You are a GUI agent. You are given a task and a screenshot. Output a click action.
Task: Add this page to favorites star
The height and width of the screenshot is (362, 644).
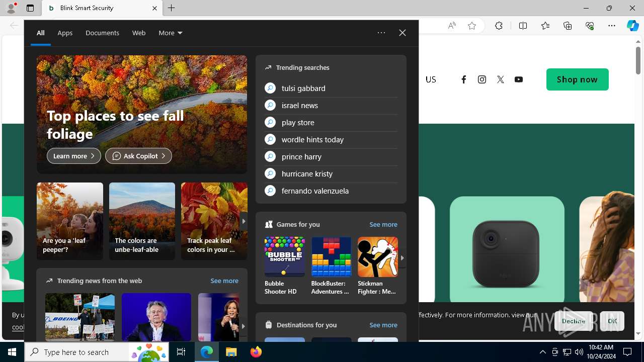click(472, 26)
